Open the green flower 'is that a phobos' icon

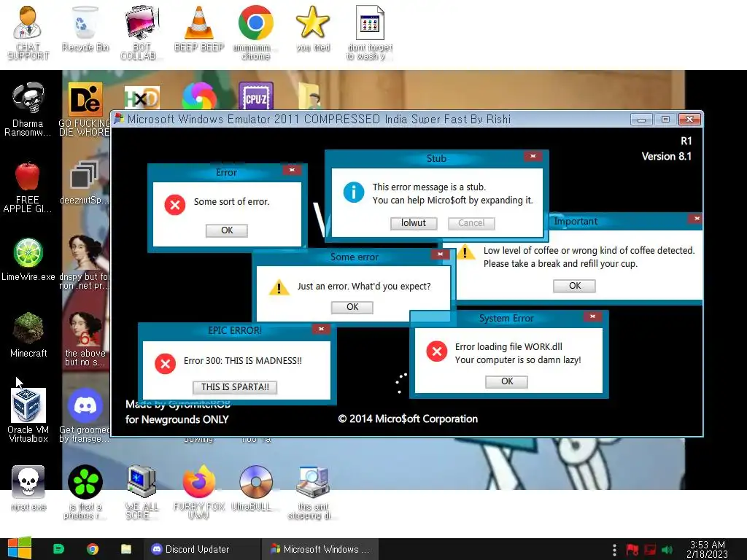click(x=85, y=491)
